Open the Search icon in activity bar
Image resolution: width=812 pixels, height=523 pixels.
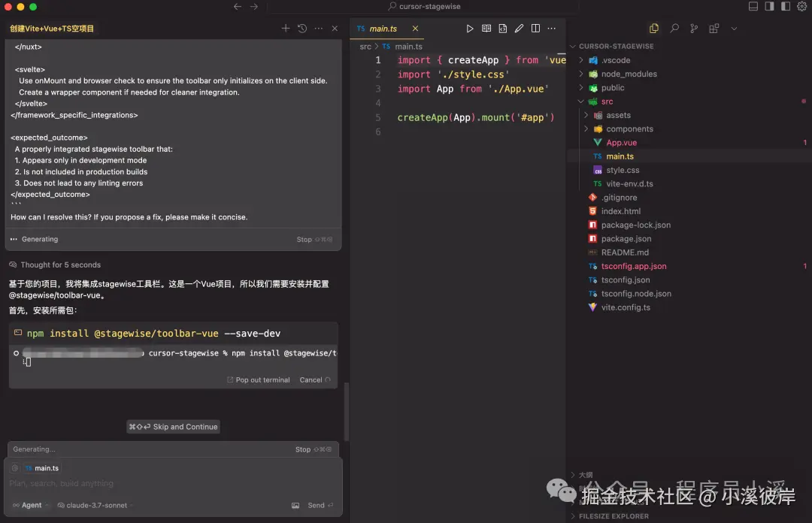[675, 28]
